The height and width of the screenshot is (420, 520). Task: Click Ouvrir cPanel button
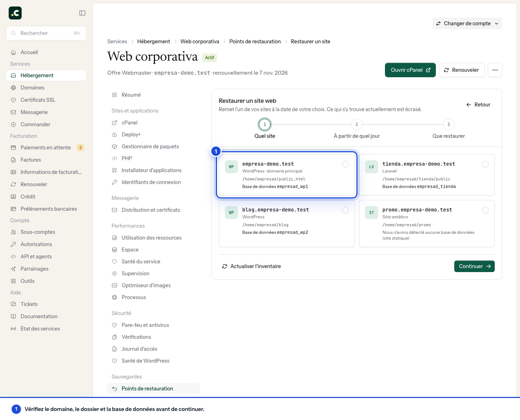tap(410, 70)
